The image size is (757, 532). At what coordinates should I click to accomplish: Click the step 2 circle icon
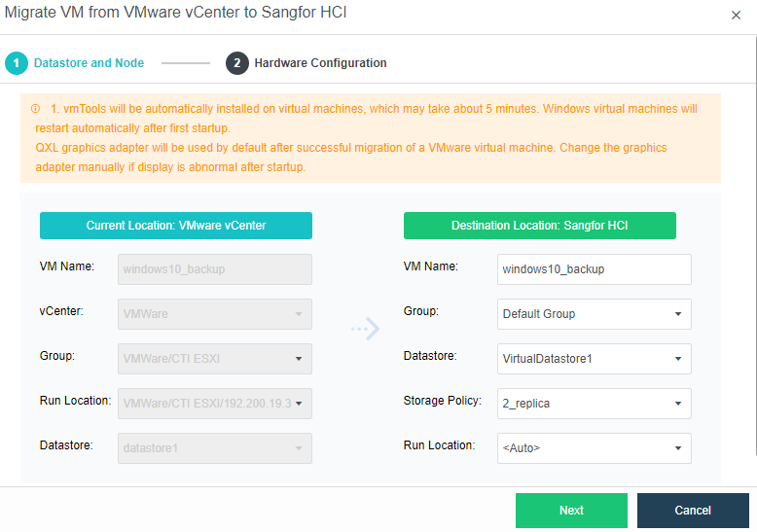point(236,63)
